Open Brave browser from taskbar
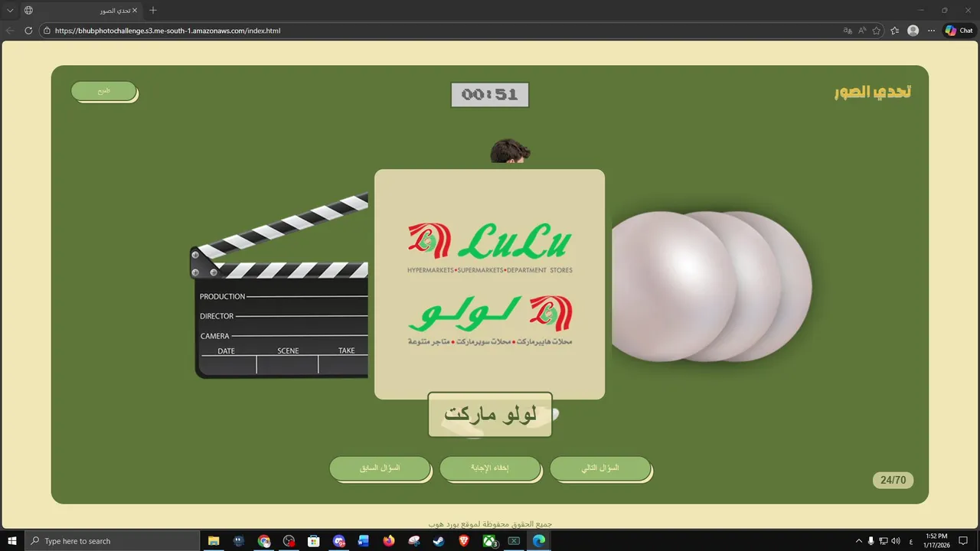 tap(464, 541)
